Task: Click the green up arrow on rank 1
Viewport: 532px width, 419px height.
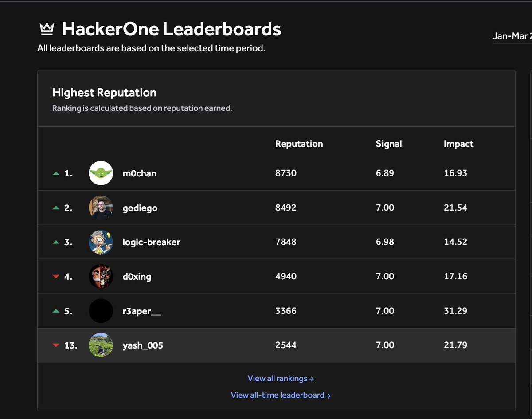Action: (56, 173)
